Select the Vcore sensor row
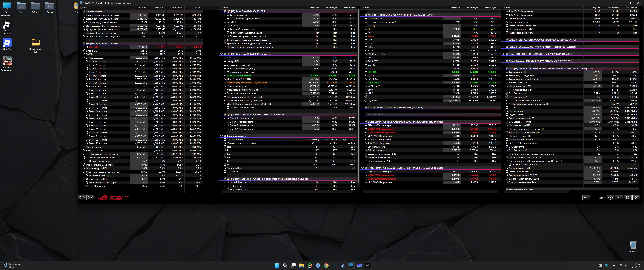The width and height of the screenshot is (644, 270). click(x=371, y=36)
